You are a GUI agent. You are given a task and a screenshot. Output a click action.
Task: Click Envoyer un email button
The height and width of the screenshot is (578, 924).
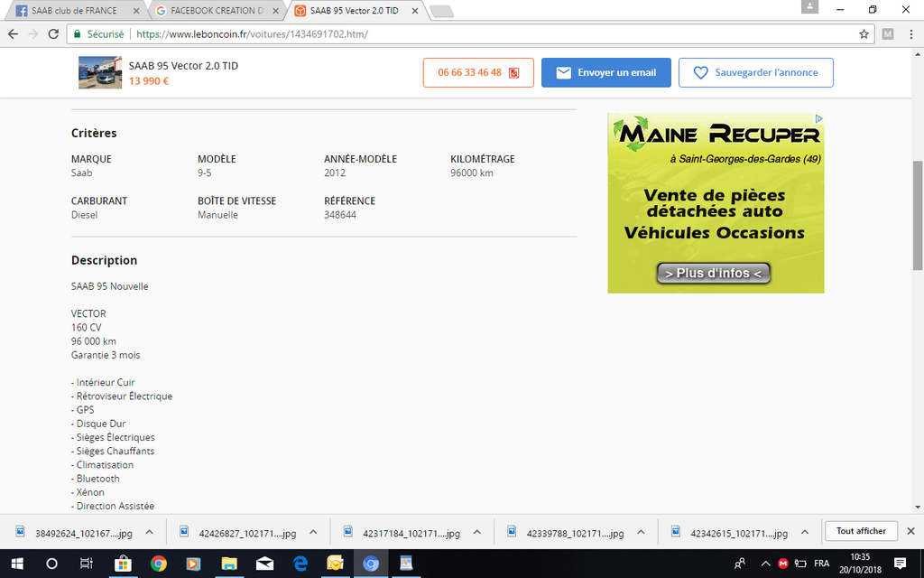(605, 72)
